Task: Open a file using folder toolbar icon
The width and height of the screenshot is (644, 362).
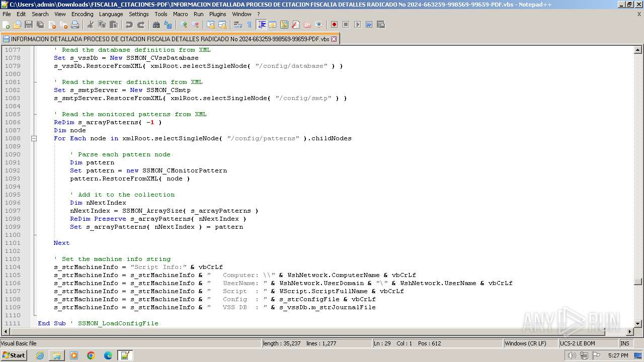Action: 18,25
